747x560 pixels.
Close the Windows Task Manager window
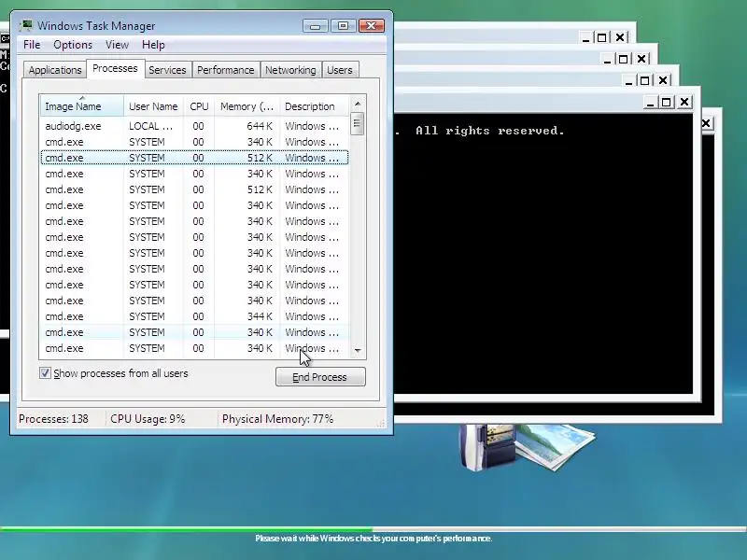click(372, 26)
